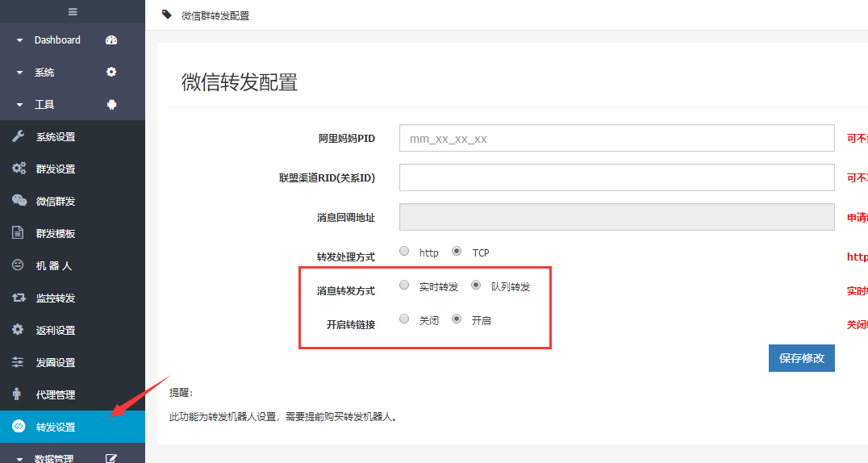Expand the 数据管理 menu arrow
Screen dimensions: 868x463
click(x=20, y=459)
